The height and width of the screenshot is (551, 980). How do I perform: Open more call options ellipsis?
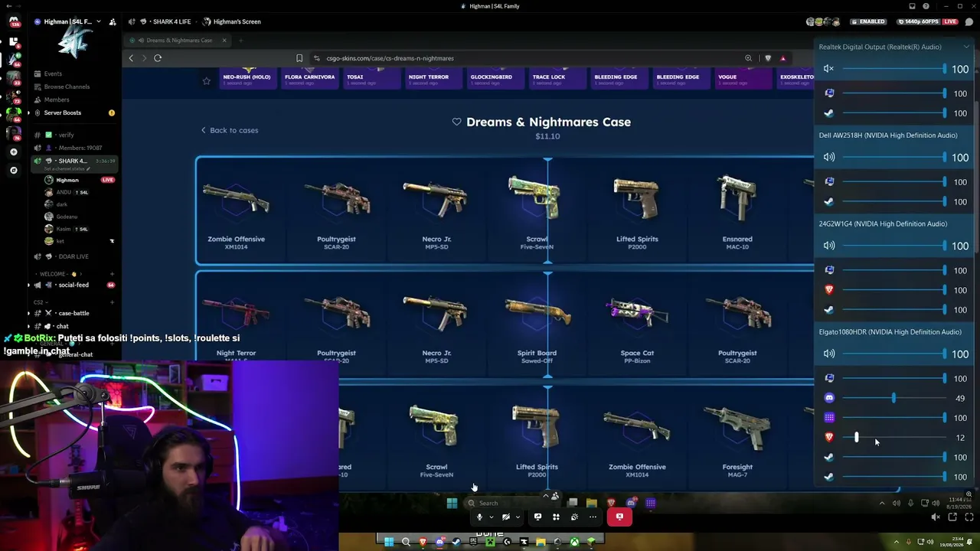(x=593, y=517)
